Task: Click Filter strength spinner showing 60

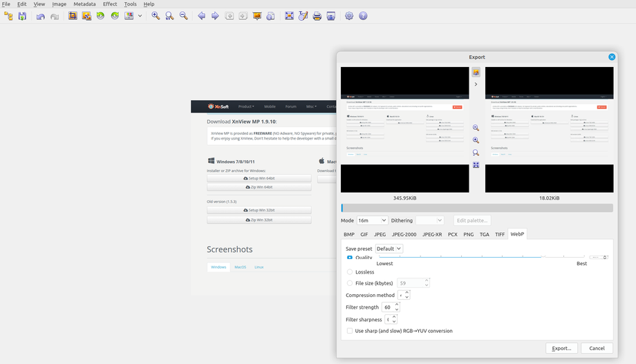Action: point(391,307)
